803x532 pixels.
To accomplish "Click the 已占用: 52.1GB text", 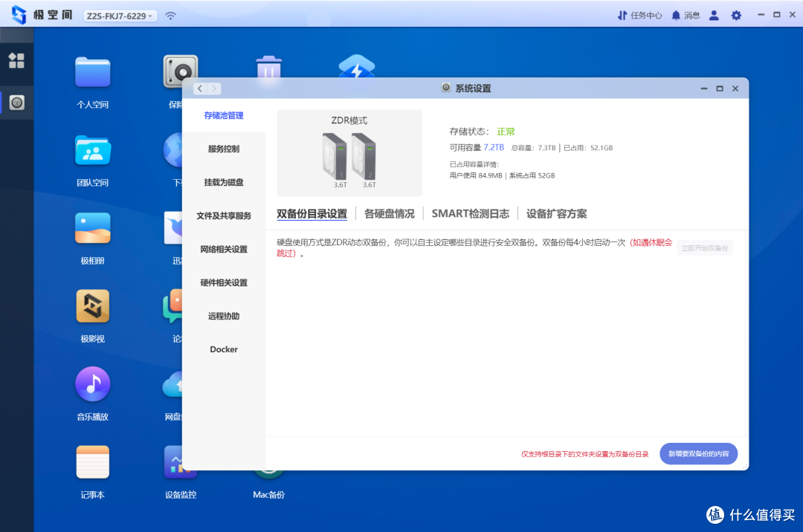I will tap(588, 148).
